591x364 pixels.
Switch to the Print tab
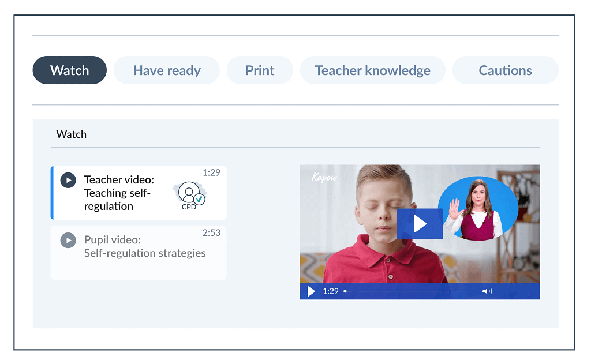(x=260, y=70)
